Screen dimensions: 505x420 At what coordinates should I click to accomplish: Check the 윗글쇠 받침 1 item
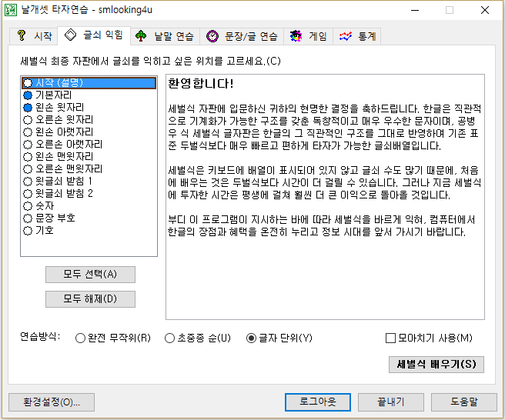pos(28,182)
